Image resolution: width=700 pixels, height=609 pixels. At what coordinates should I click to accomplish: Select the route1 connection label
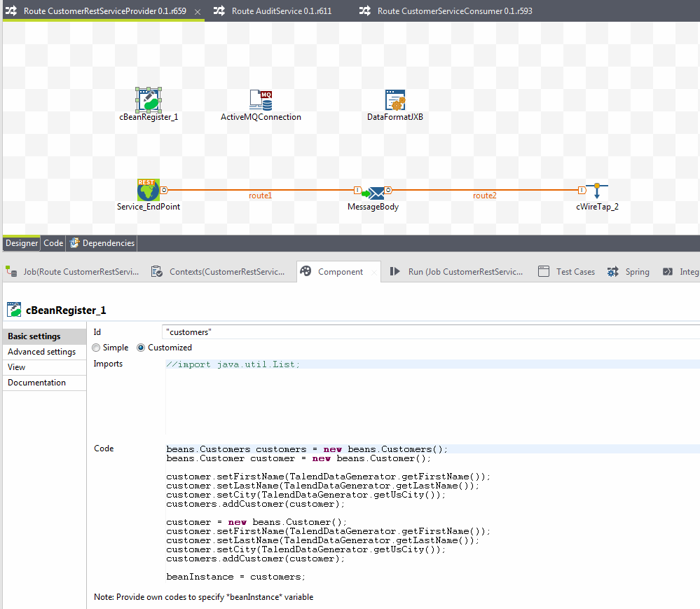pyautogui.click(x=260, y=196)
